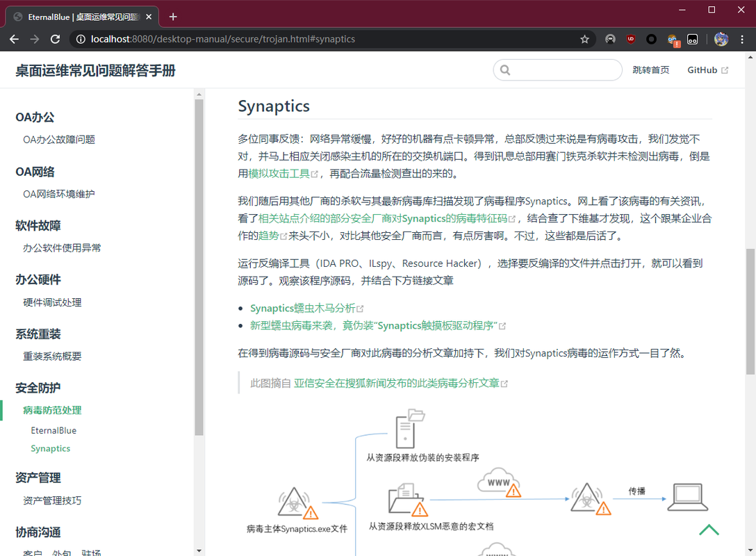
Task: Click the magnifier icon in search box
Action: point(504,70)
